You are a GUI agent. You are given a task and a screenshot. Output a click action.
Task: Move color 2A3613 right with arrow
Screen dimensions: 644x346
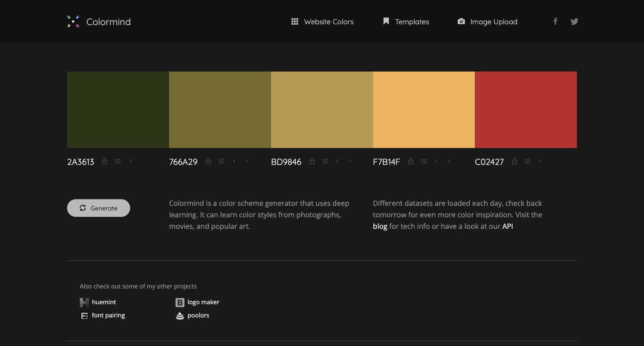130,161
